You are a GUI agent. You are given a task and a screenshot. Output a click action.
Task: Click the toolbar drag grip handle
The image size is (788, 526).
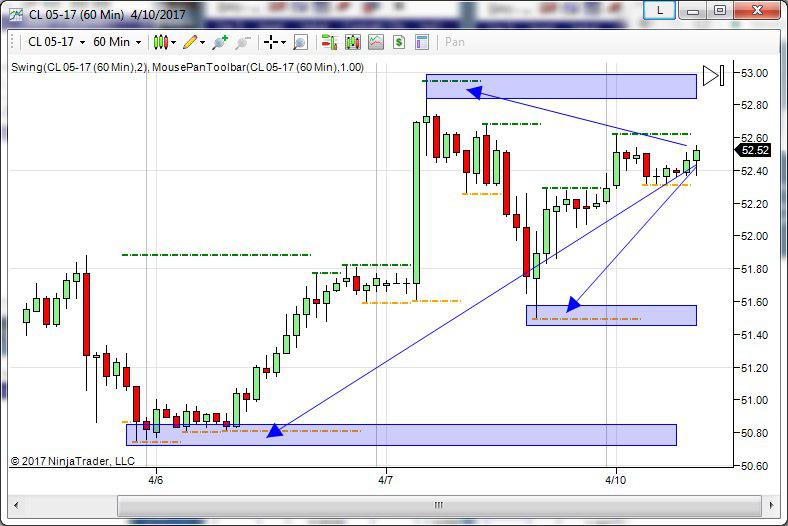pos(13,42)
